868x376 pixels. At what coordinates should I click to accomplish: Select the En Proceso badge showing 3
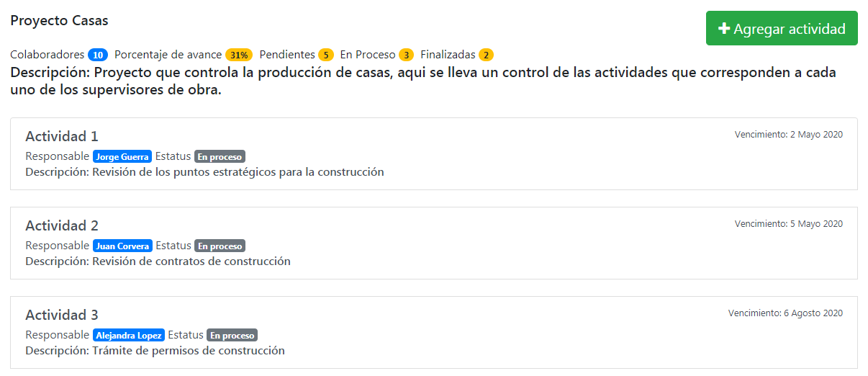(x=406, y=55)
